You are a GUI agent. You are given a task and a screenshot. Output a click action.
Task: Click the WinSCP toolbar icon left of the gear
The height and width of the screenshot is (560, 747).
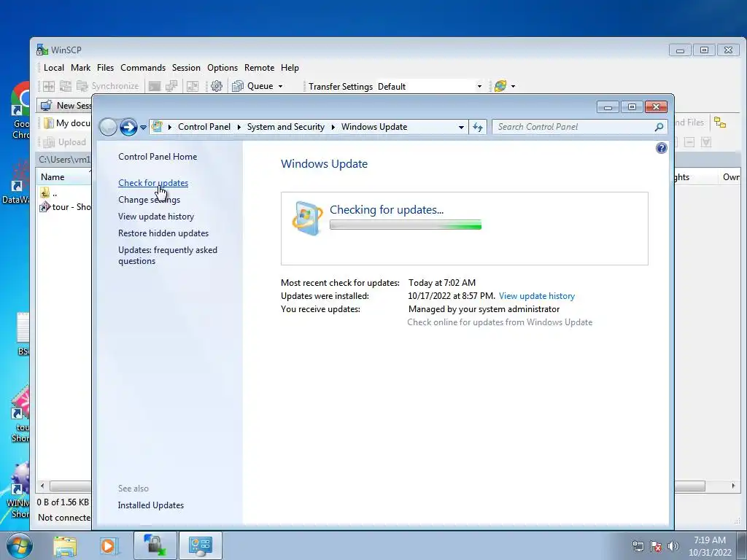coord(193,86)
